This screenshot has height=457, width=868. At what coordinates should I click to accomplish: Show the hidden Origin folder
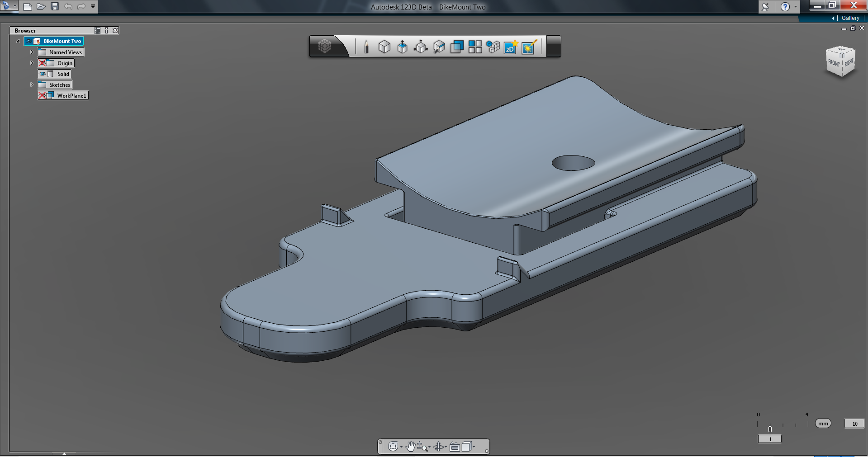[42, 63]
